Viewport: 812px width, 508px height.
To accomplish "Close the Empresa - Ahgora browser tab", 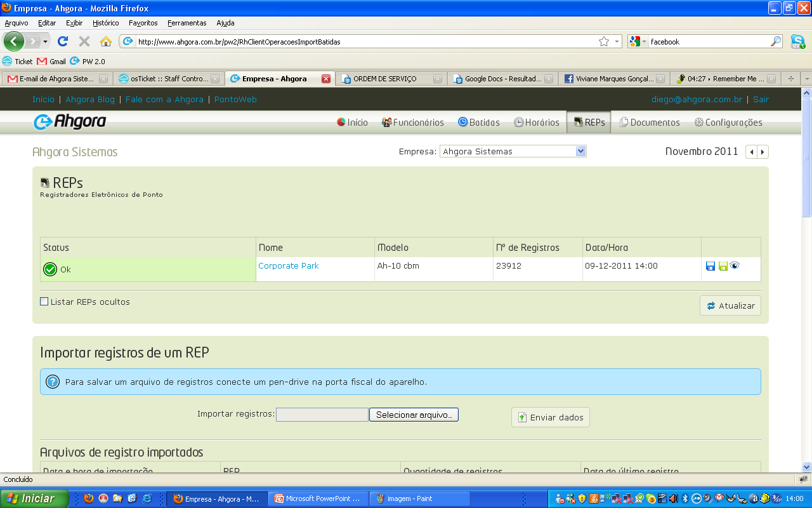I will click(x=326, y=79).
